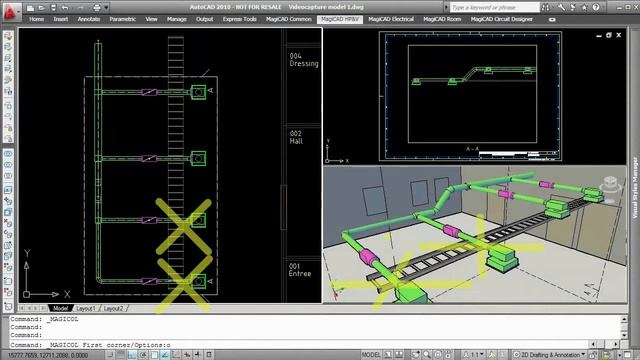Open Quick View Drawings in status bar
This screenshot has width=640, height=360.
click(x=399, y=355)
